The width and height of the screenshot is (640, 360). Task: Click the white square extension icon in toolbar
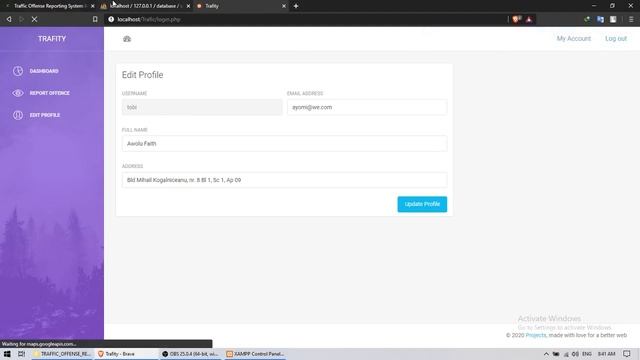pos(613,19)
